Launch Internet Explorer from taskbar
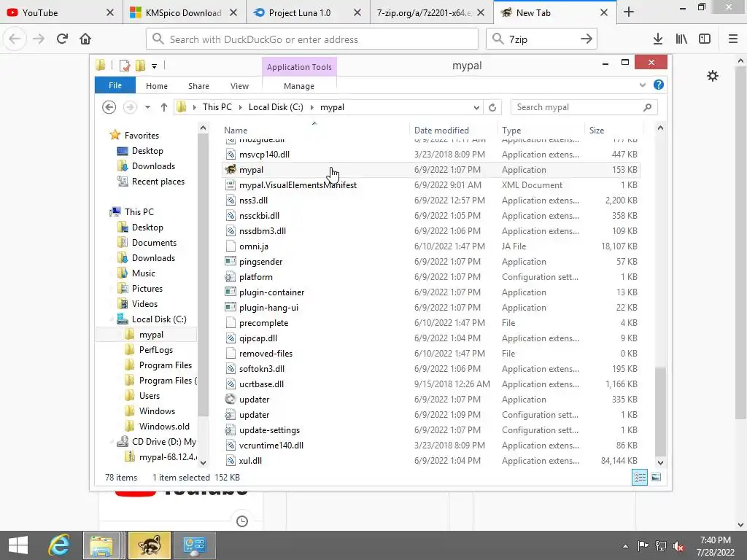 [58, 545]
